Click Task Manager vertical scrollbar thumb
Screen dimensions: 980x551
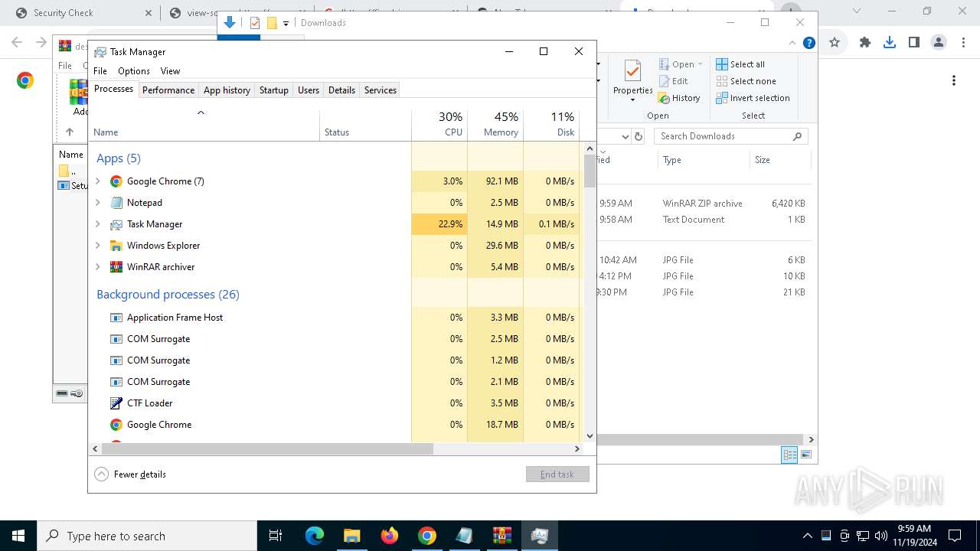(590, 171)
